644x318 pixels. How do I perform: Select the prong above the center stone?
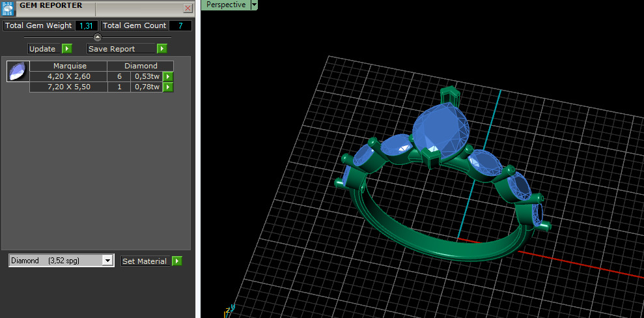[x=449, y=95]
